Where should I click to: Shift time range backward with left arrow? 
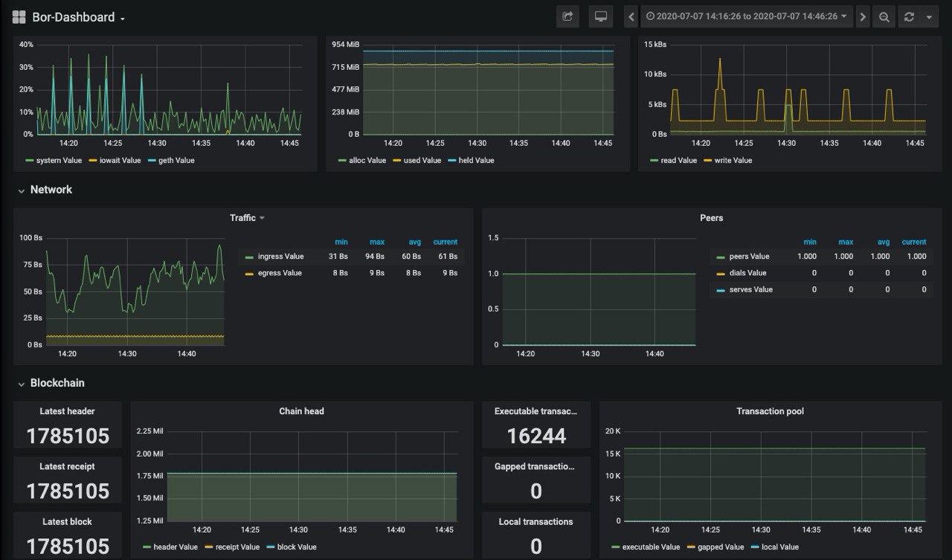(x=631, y=16)
